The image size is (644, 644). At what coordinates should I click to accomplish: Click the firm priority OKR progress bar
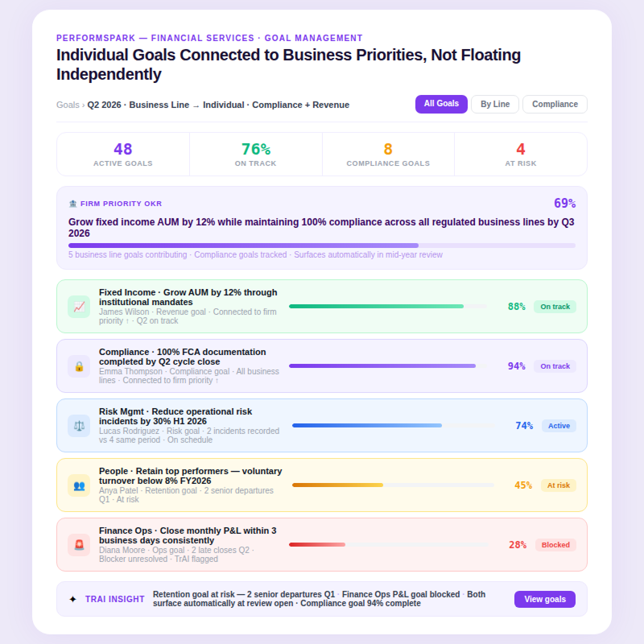pyautogui.click(x=322, y=246)
